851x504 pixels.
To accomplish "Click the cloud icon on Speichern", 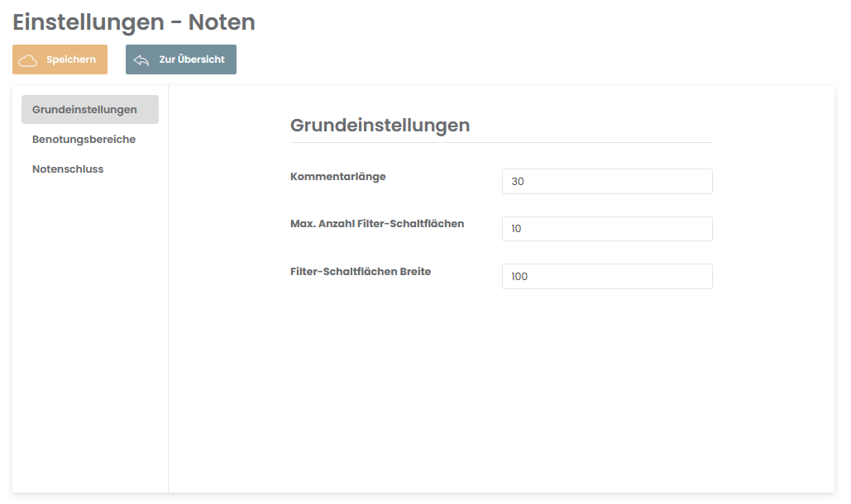I will 28,60.
